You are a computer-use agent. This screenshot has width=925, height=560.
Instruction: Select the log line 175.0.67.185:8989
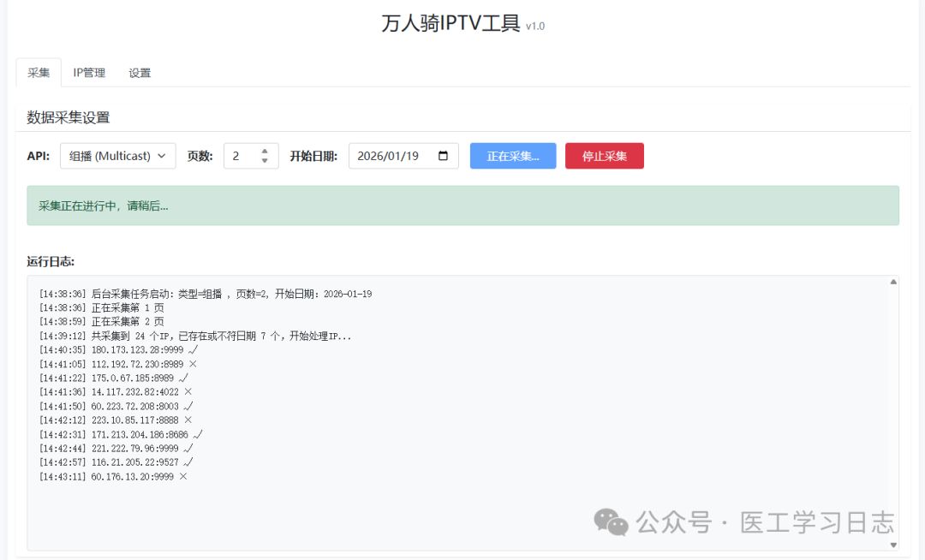[114, 378]
